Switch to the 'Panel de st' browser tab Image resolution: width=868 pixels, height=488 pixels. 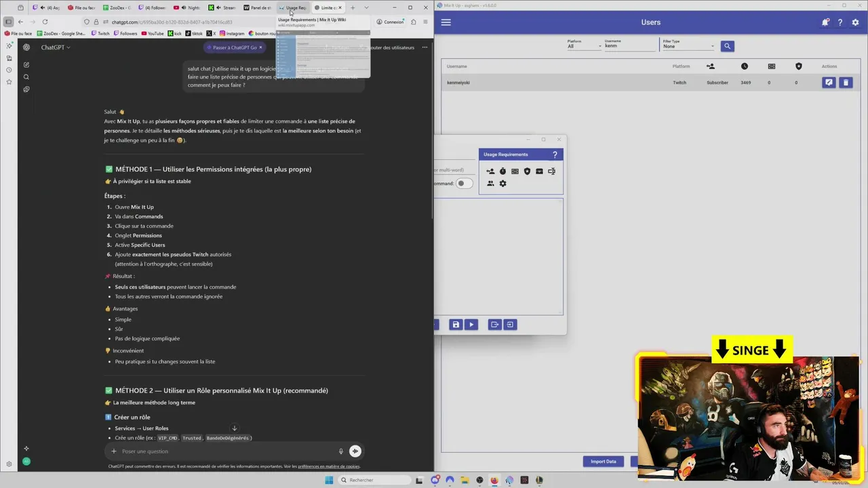click(x=258, y=7)
